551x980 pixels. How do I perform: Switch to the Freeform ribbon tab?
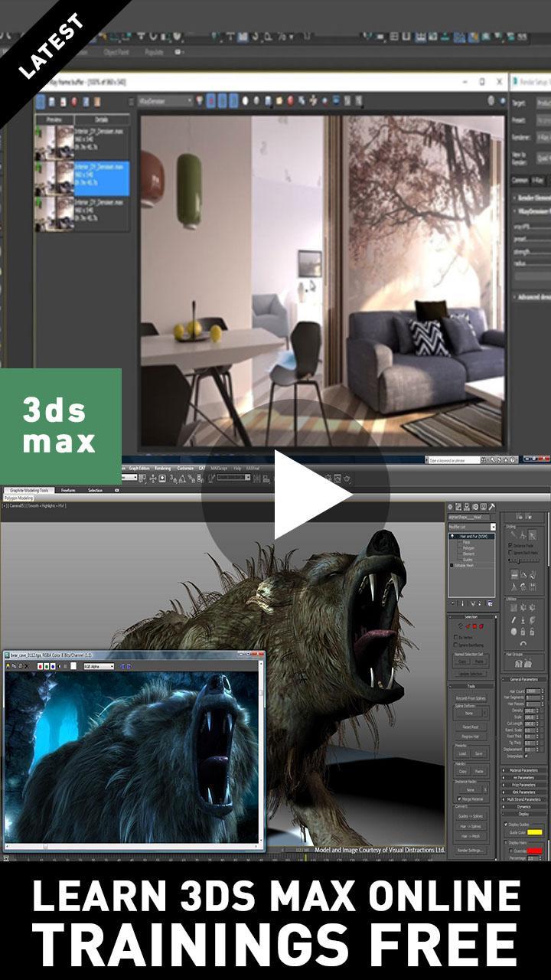68,490
